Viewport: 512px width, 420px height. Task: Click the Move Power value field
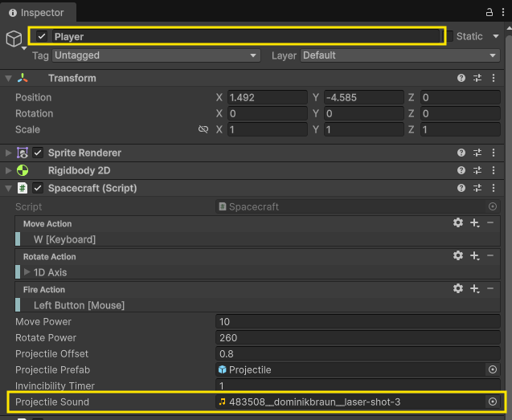pos(358,321)
